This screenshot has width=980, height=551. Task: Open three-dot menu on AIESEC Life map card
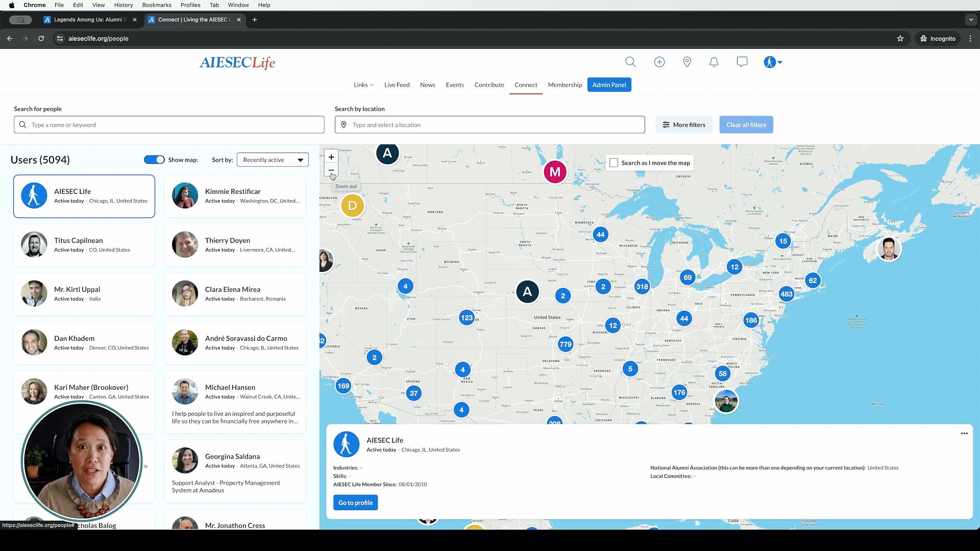point(964,434)
